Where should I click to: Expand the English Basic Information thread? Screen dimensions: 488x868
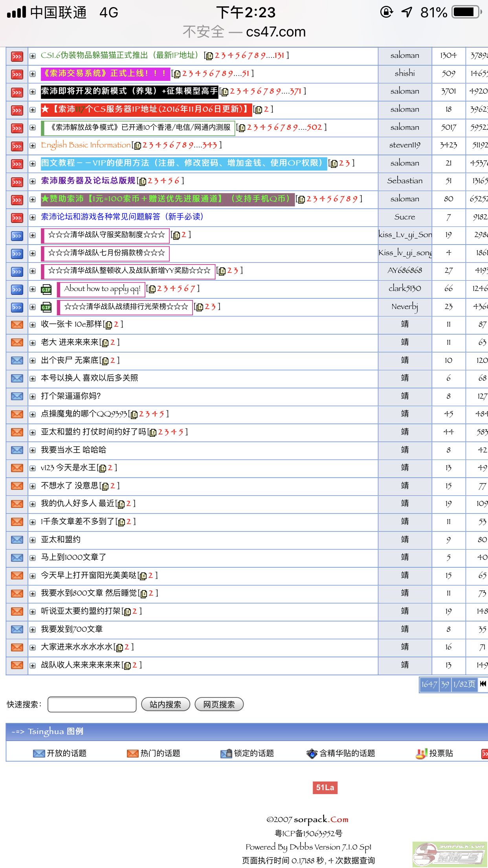tap(33, 146)
